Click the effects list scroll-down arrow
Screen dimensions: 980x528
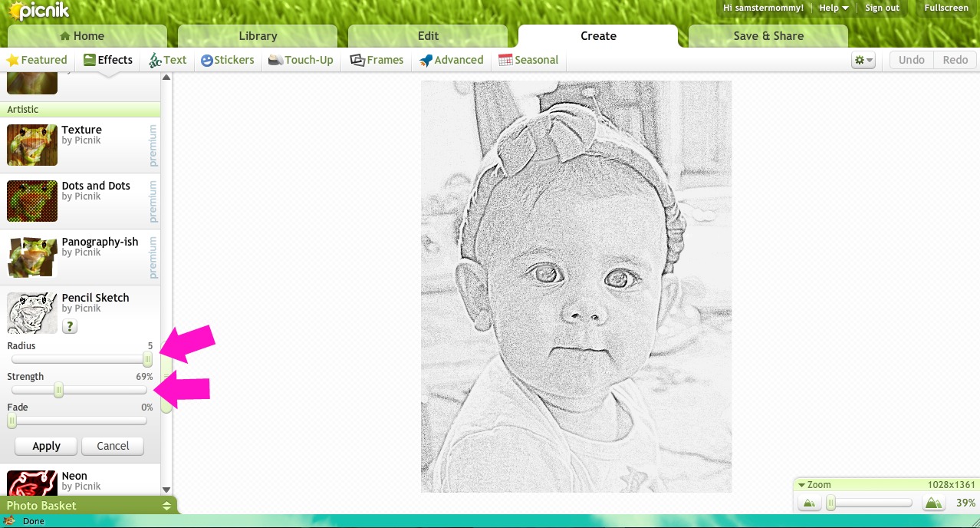pos(166,490)
